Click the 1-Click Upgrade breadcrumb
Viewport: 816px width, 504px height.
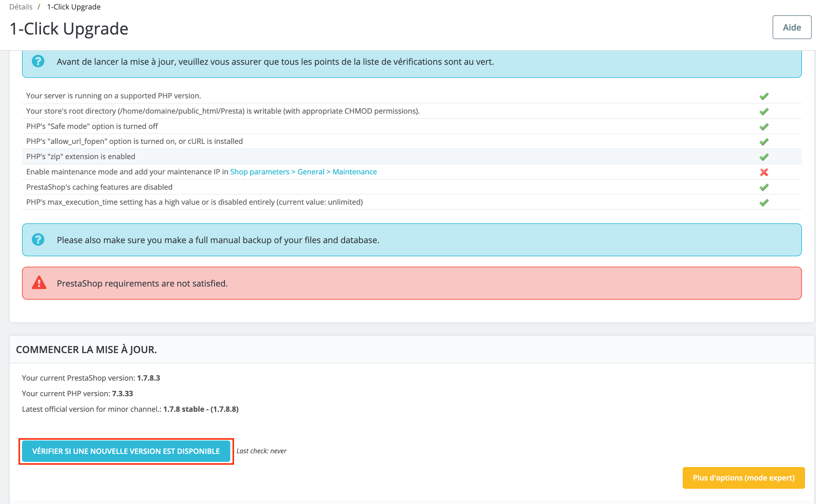[74, 7]
